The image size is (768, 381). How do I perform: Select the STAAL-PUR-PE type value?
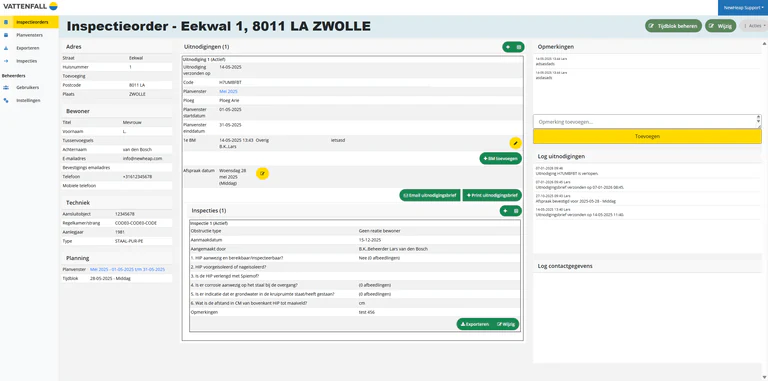tap(129, 241)
